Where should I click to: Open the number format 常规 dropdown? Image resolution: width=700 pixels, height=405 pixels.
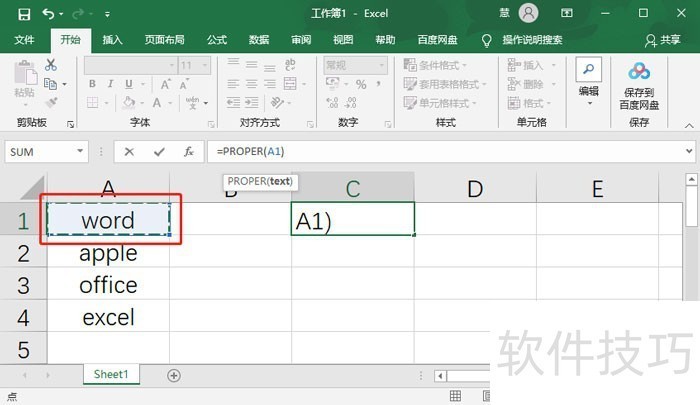coord(355,66)
